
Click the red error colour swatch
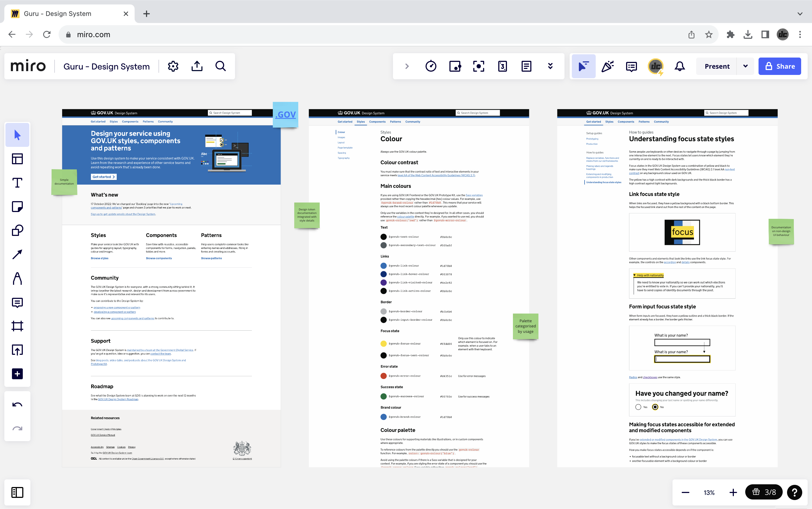[x=384, y=376]
